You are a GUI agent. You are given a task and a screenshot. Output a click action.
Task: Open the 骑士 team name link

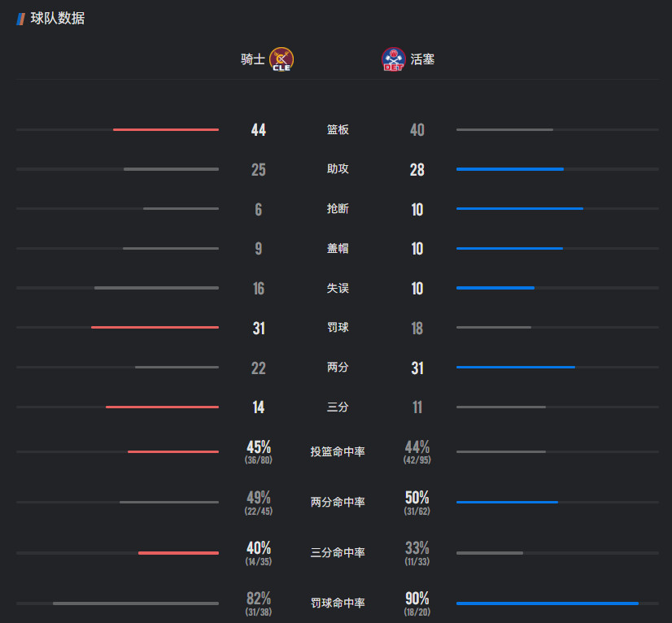click(252, 59)
